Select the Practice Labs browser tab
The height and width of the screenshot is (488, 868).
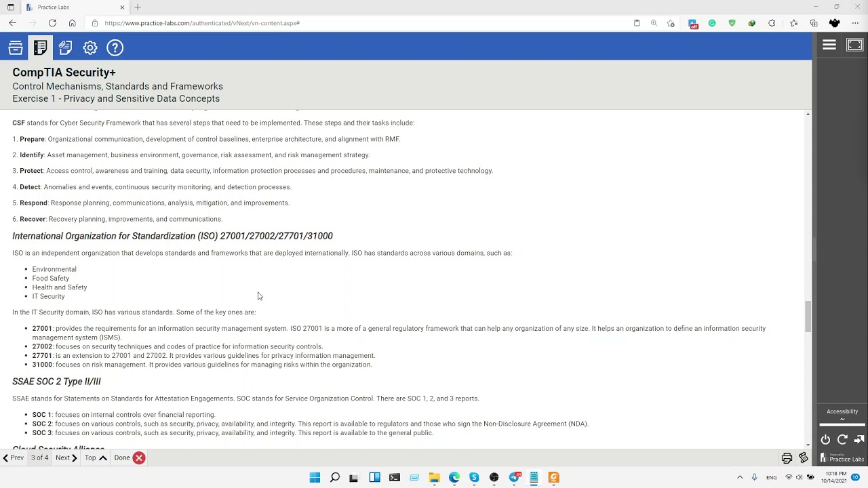75,7
